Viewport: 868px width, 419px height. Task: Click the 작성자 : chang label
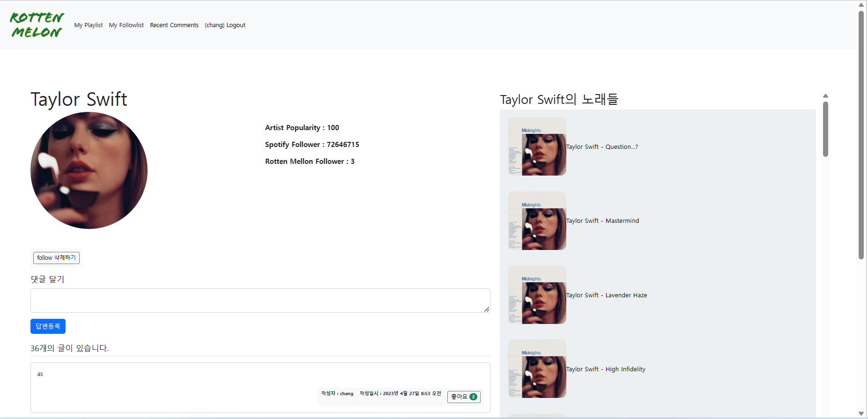click(x=337, y=394)
